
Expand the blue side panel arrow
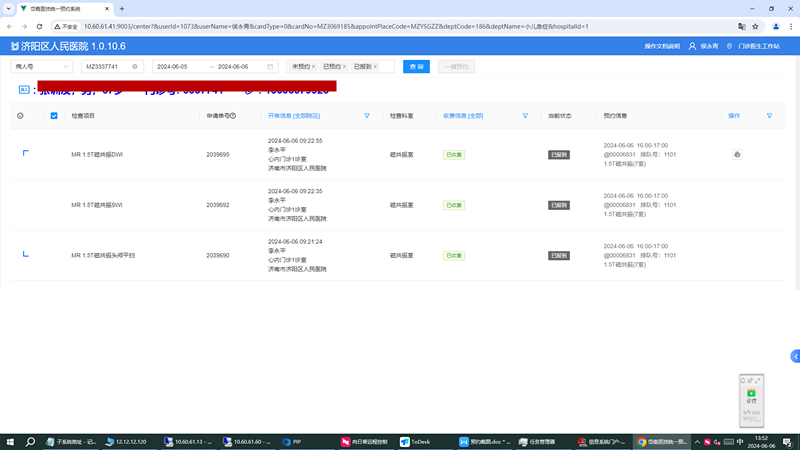(x=795, y=356)
